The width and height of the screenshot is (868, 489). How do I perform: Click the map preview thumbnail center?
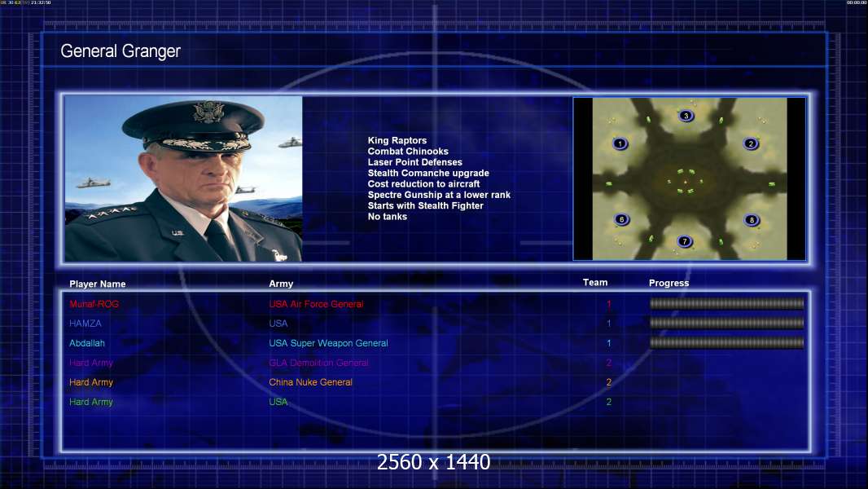(689, 178)
